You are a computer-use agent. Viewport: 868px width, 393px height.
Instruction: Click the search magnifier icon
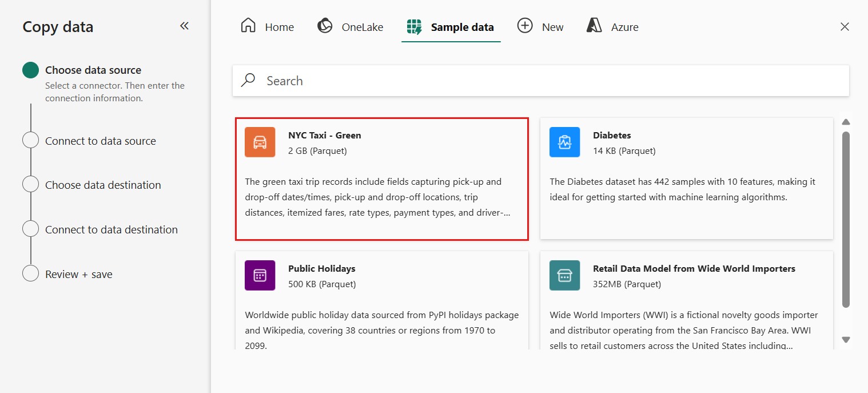pyautogui.click(x=248, y=81)
